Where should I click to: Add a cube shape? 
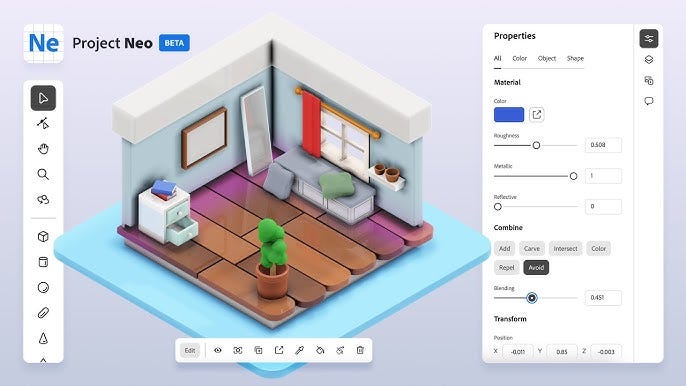[x=43, y=237]
